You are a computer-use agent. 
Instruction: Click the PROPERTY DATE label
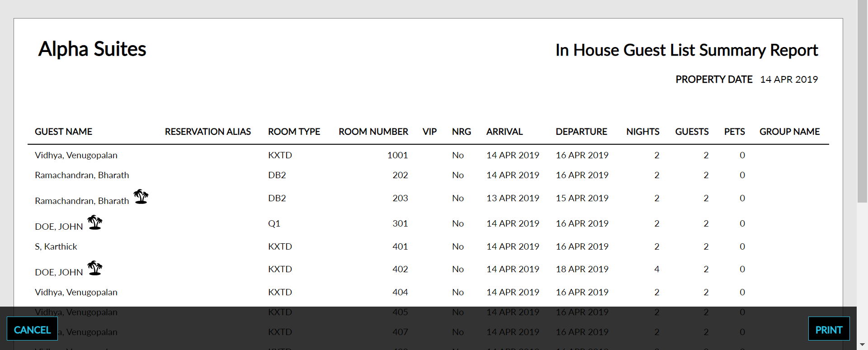click(x=714, y=79)
